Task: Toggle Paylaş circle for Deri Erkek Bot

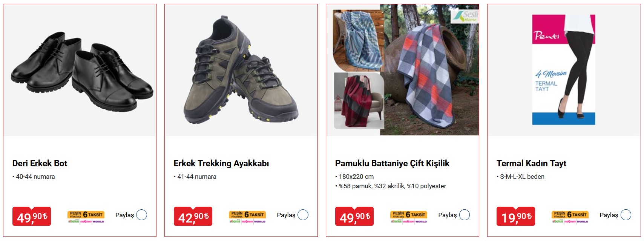Action: pos(142,215)
